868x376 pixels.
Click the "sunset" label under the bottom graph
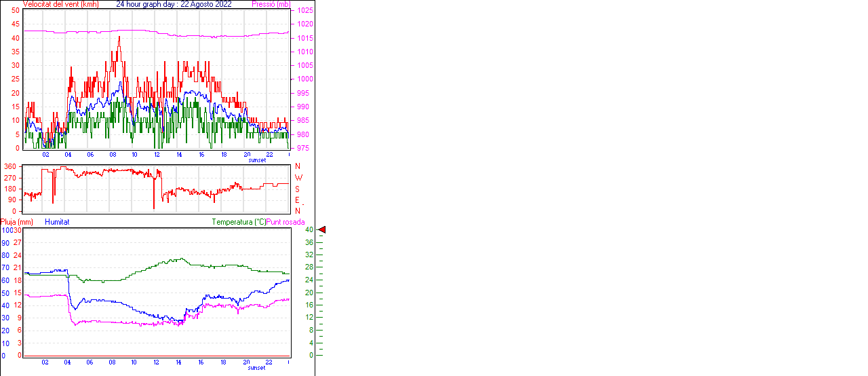pos(257,368)
